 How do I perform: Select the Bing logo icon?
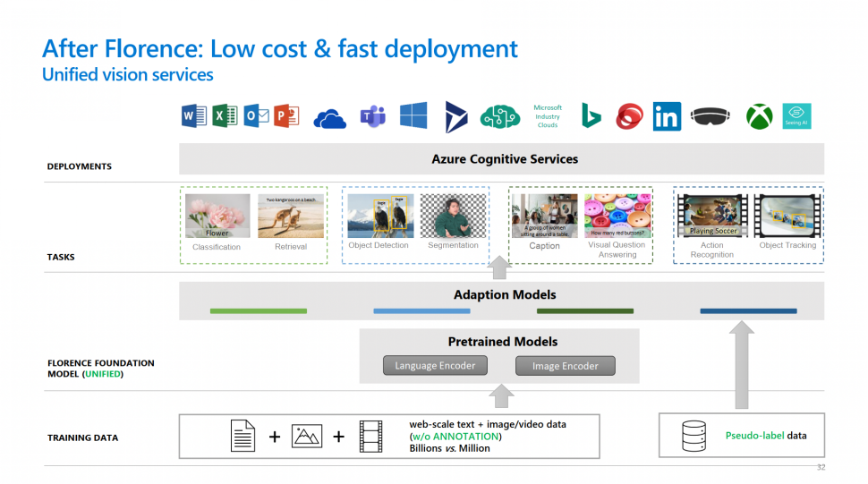pos(591,116)
